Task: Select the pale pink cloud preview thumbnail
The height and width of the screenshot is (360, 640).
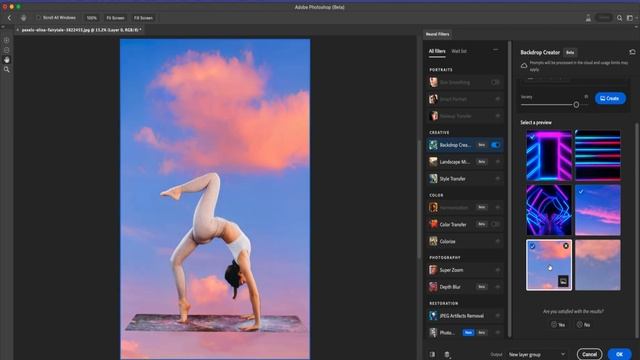Action: pyautogui.click(x=598, y=265)
